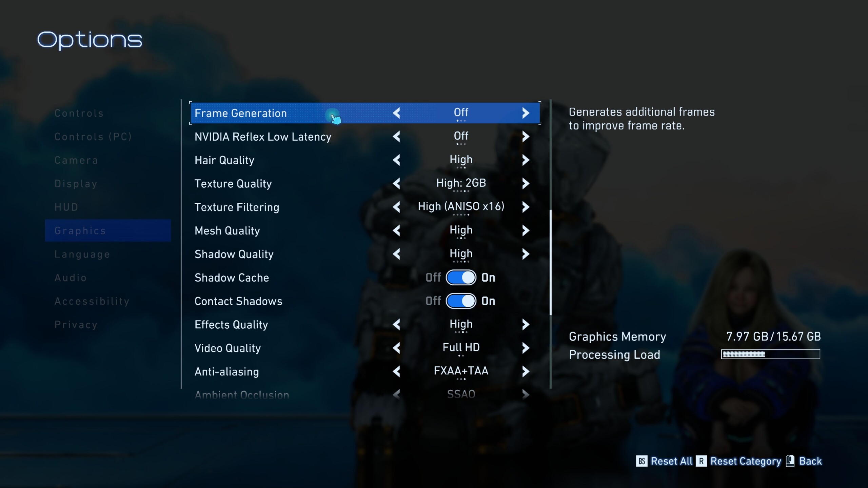Click left arrow for Anti-aliasing
This screenshot has height=488, width=868.
[396, 371]
